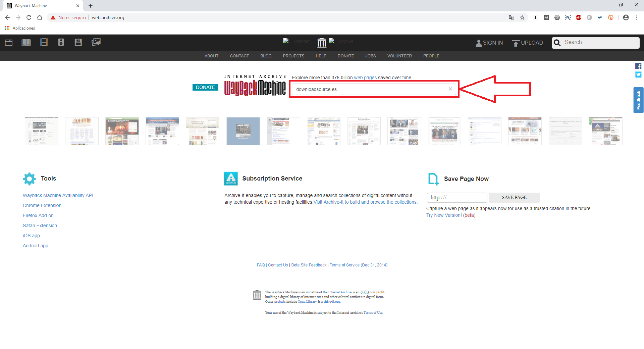
Task: Open the Software floppy disk icon
Action: pos(78,42)
